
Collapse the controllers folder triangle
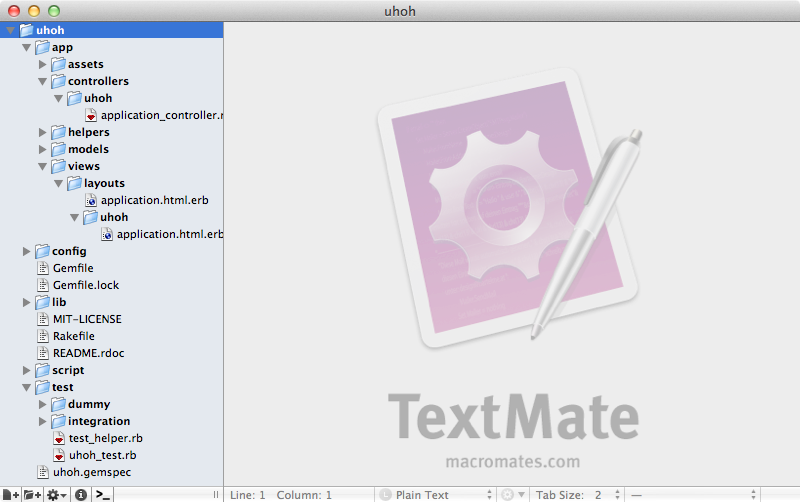(x=42, y=82)
